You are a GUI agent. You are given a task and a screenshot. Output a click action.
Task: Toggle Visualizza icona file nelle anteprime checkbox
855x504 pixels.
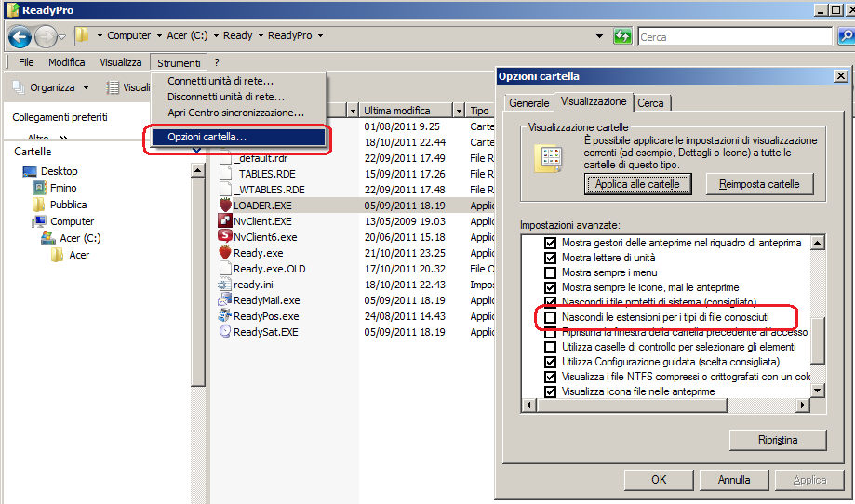click(x=550, y=391)
